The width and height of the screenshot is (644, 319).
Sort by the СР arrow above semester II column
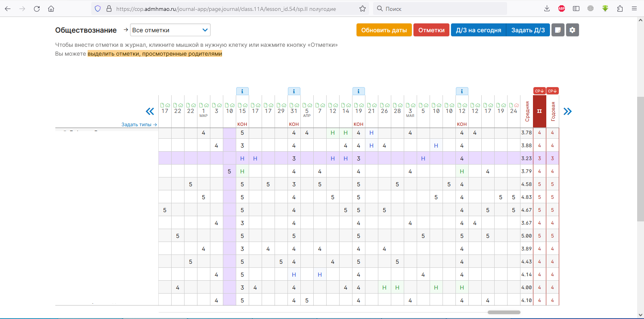(539, 91)
